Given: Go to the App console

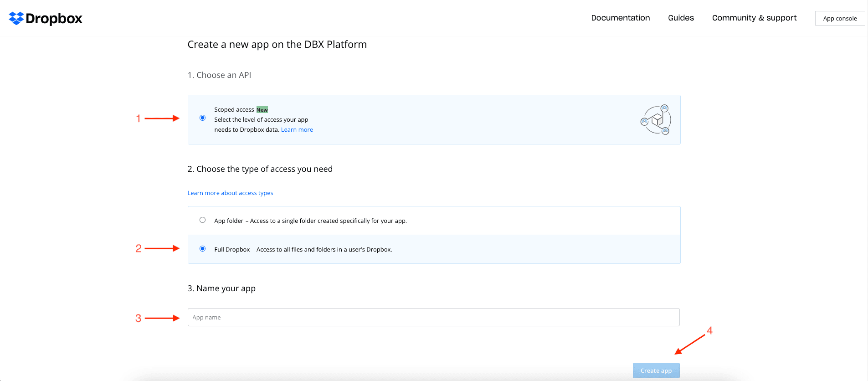Looking at the screenshot, I should [840, 18].
